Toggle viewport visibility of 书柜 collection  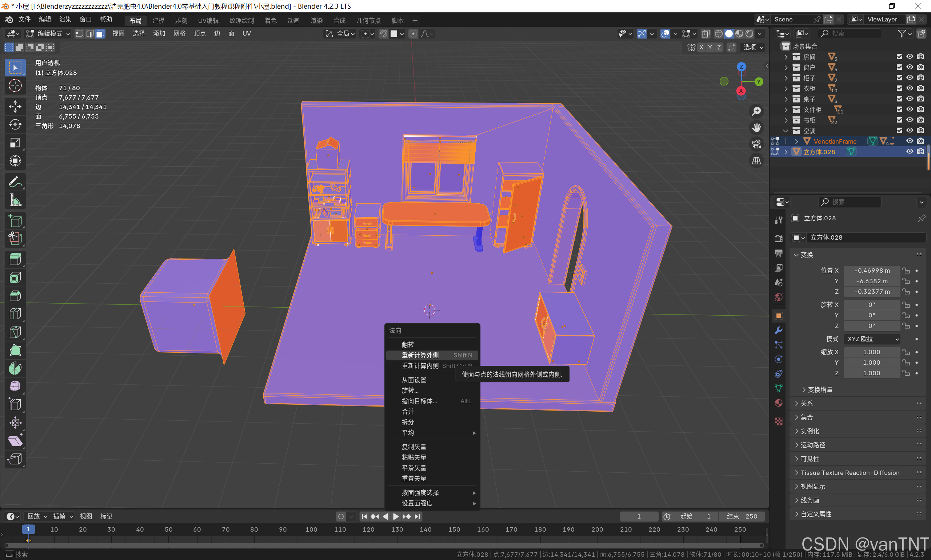pos(910,120)
